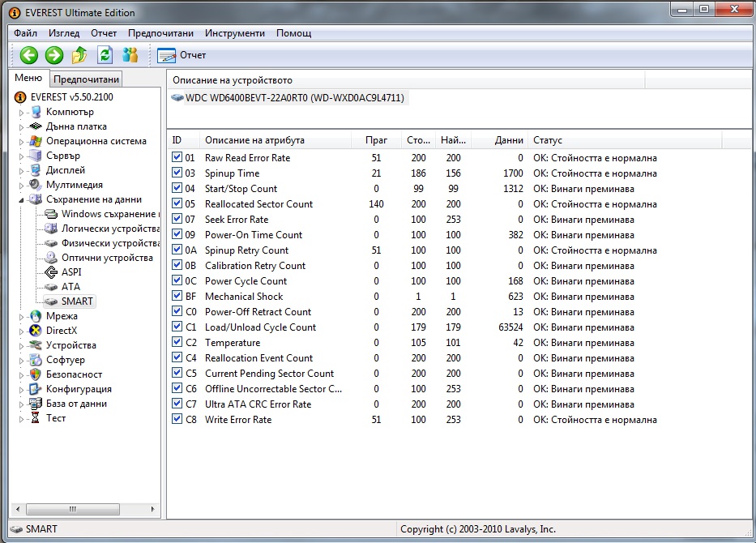
Task: Select Тест in the tree
Action: (x=55, y=418)
